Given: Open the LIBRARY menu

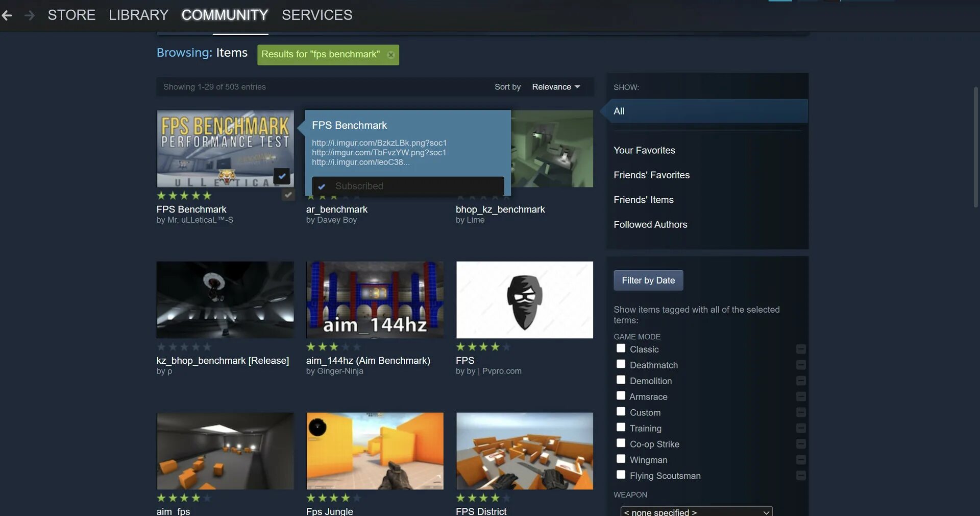Looking at the screenshot, I should [138, 15].
